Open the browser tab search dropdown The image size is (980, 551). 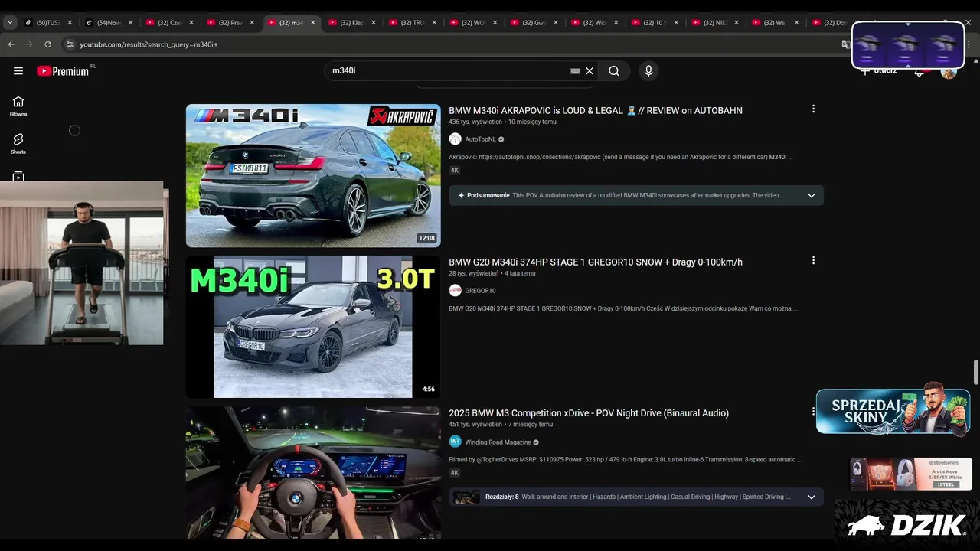point(10,23)
